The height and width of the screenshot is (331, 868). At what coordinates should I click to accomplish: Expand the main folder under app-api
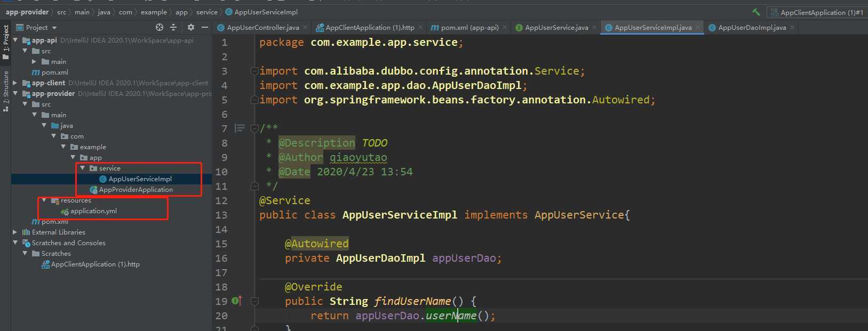coord(35,61)
